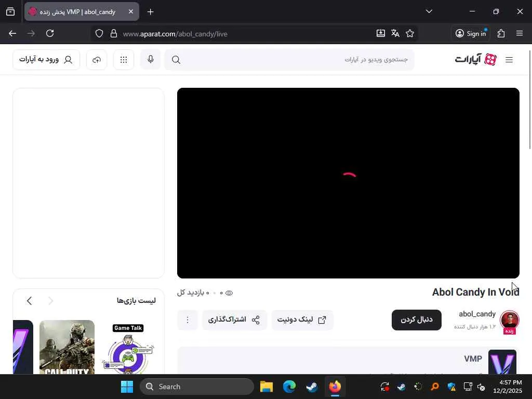Open the Aparat apps grid icon

click(124, 60)
